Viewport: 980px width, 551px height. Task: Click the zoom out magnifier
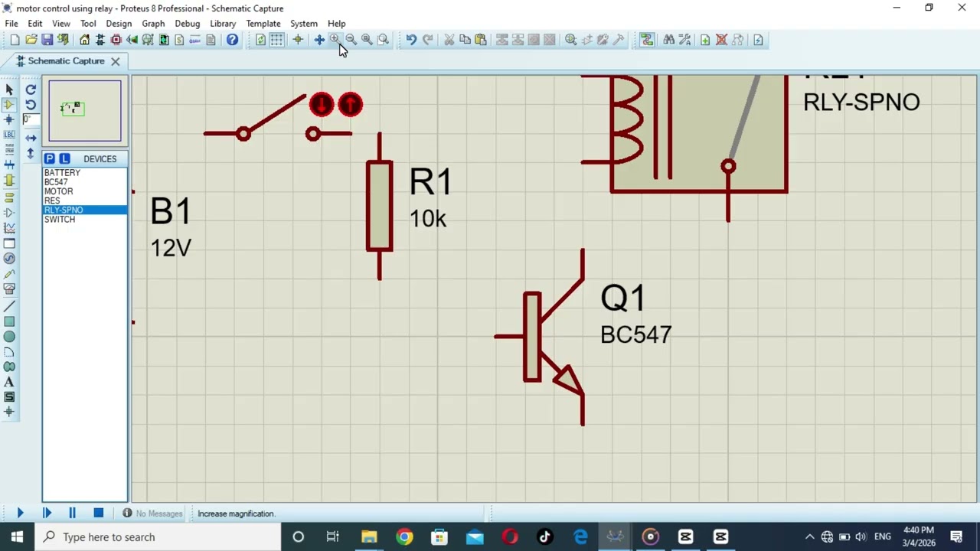click(351, 40)
